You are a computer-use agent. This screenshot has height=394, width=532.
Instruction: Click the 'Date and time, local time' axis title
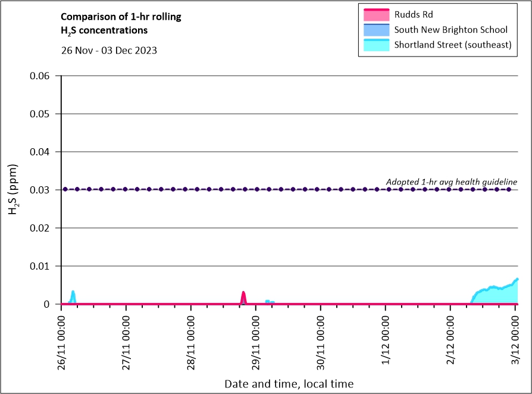289,384
